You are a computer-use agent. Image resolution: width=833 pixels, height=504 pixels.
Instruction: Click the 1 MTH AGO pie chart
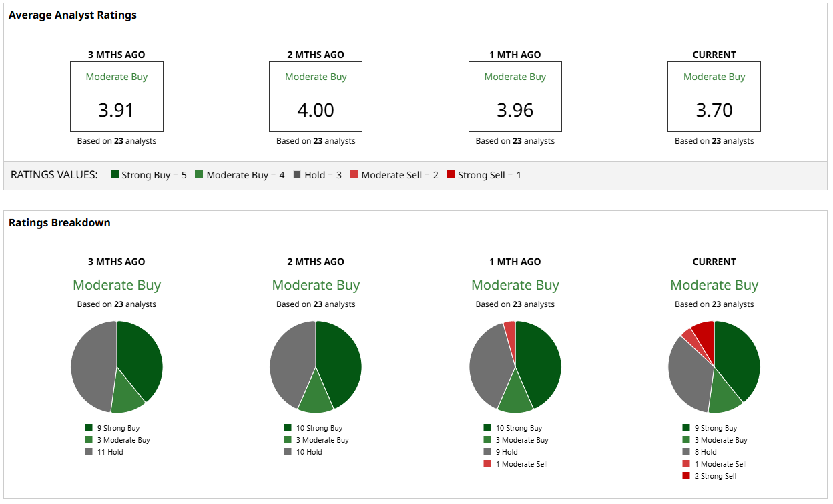[515, 366]
